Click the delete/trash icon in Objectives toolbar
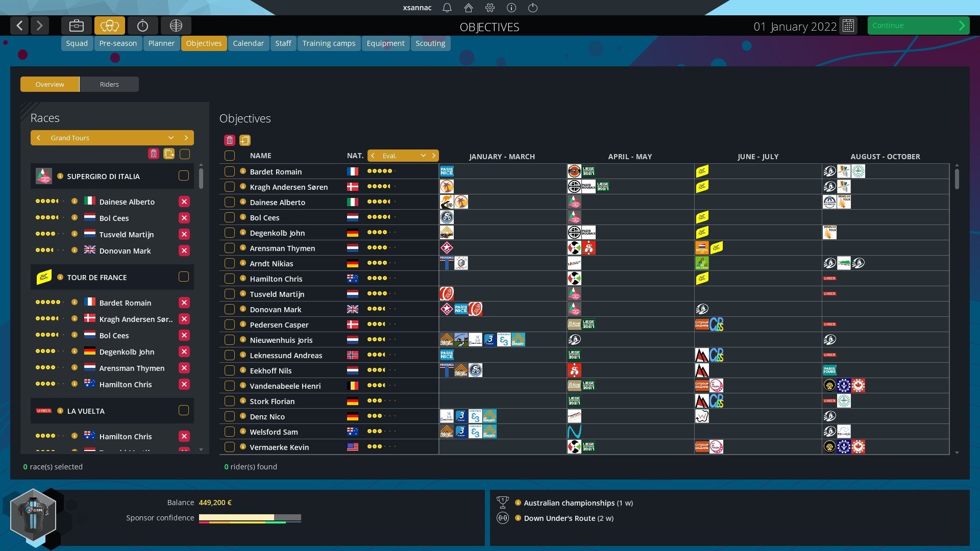 point(230,139)
